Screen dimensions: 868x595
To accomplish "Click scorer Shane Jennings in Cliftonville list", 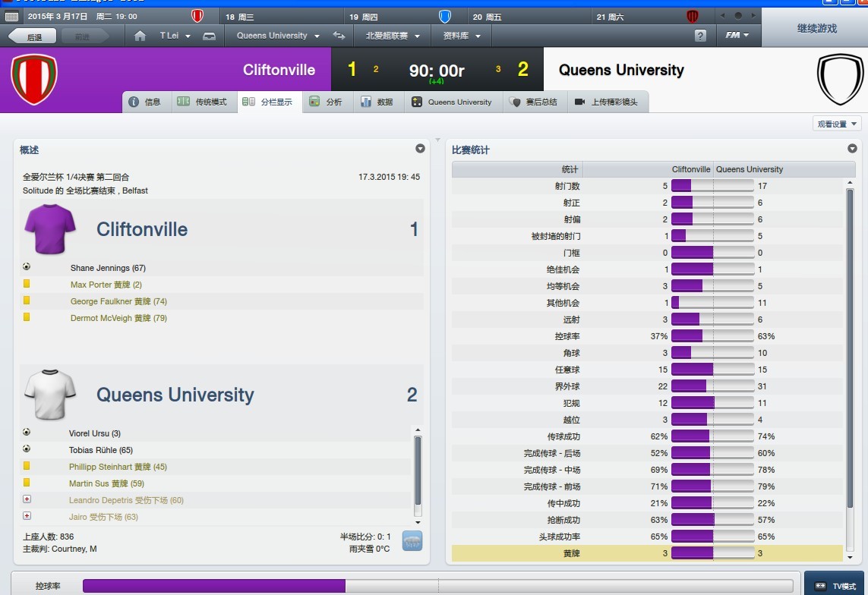I will pyautogui.click(x=108, y=268).
